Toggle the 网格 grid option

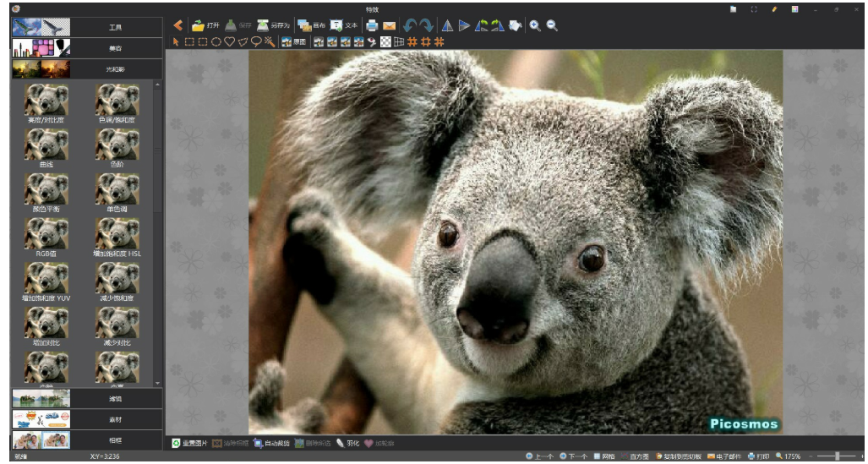coord(603,456)
